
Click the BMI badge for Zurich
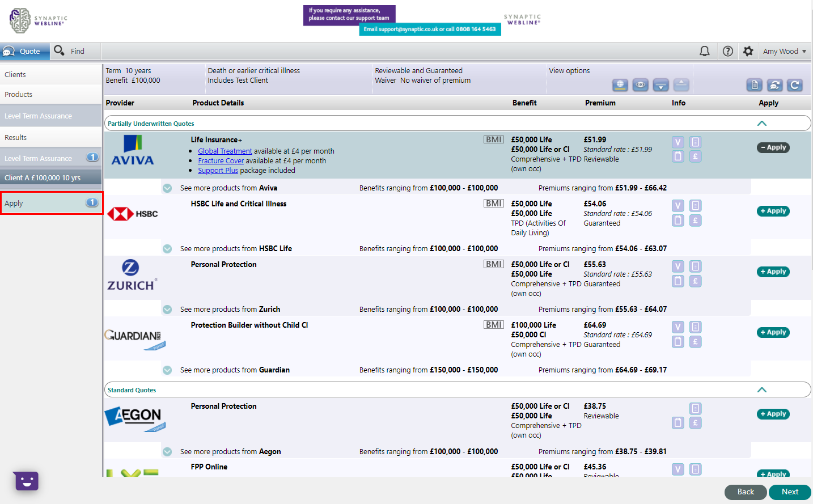point(494,264)
